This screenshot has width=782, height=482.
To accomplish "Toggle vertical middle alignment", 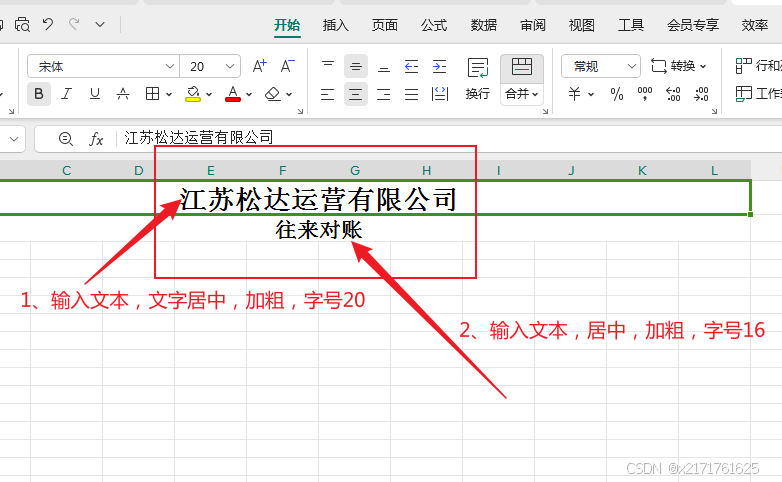I will tap(356, 66).
